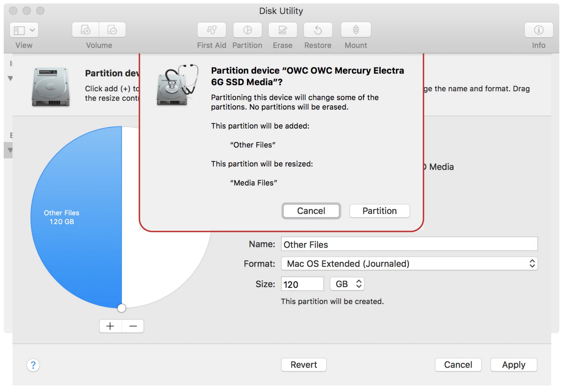Open help with the question mark button
The image size is (563, 392).
[33, 365]
